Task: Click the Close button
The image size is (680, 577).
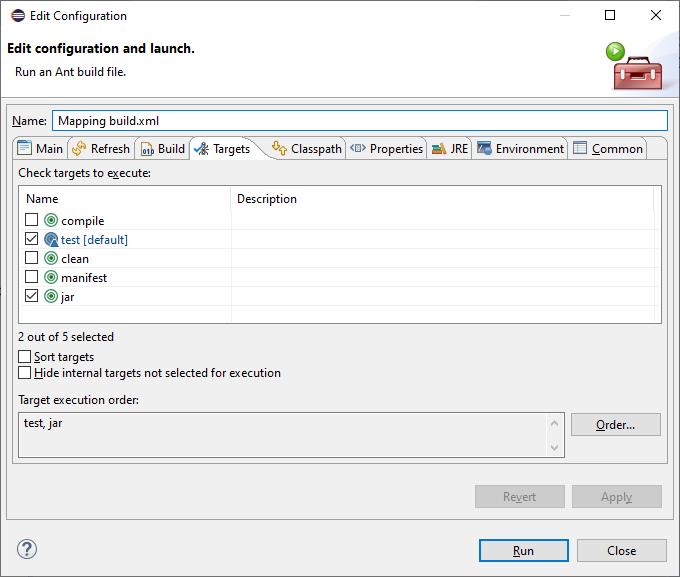Action: (621, 551)
